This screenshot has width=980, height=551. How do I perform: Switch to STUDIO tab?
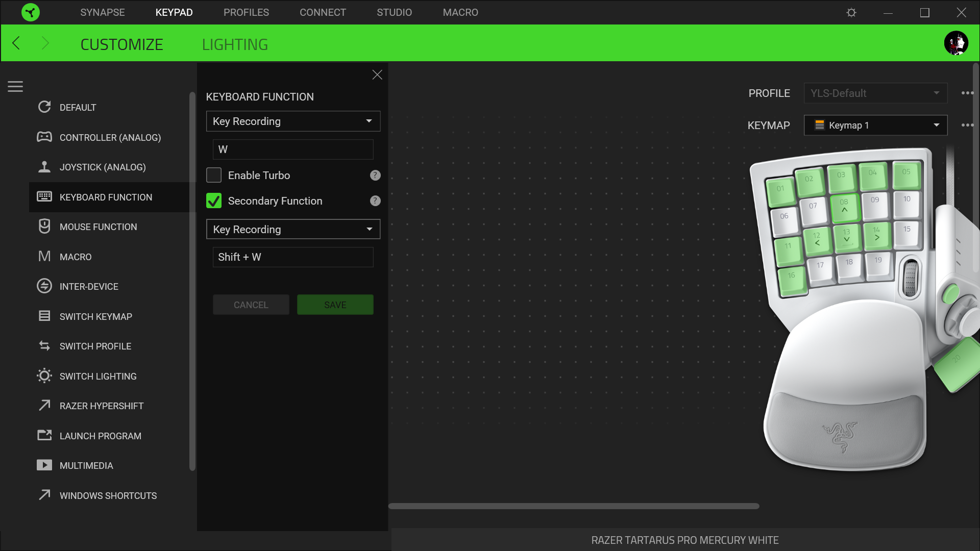(394, 12)
